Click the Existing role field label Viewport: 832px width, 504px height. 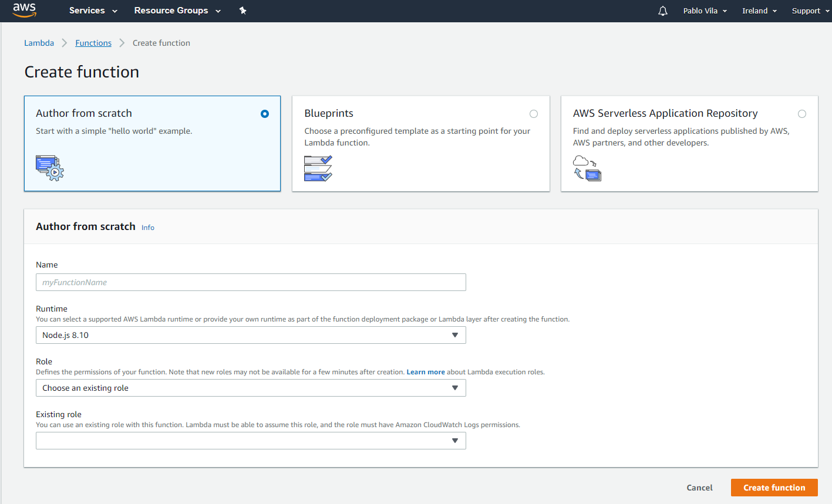point(59,414)
